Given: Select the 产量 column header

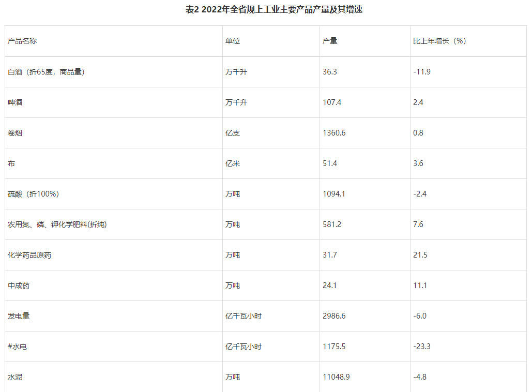Looking at the screenshot, I should click(x=329, y=41).
